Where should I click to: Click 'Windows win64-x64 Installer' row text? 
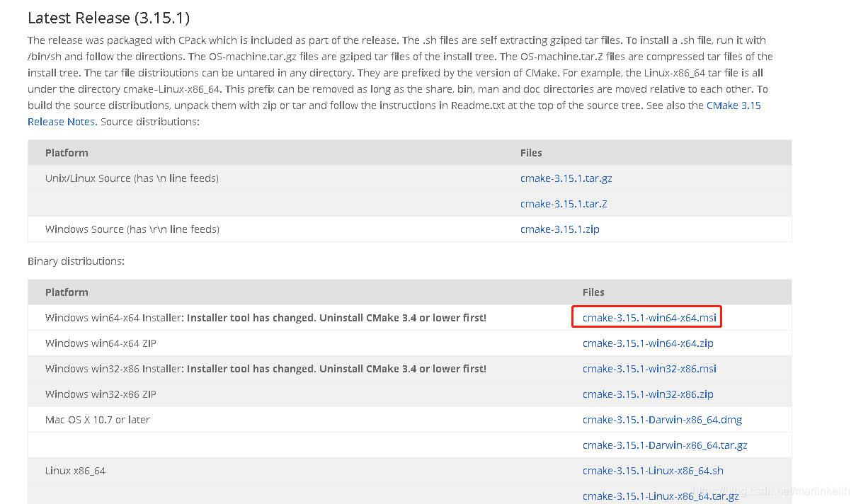pos(266,318)
